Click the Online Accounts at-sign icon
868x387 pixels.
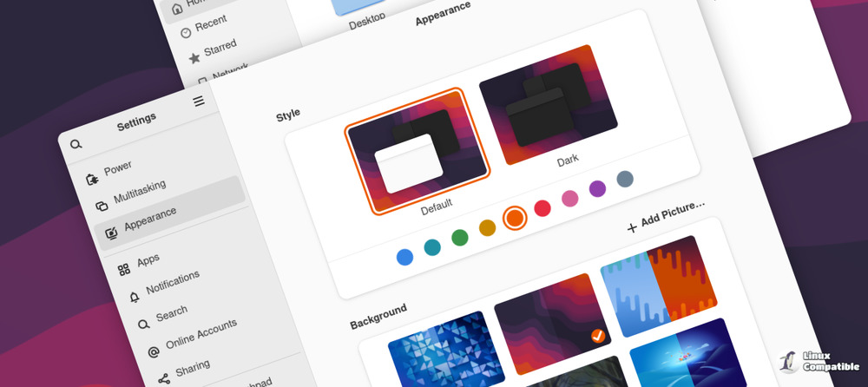(154, 352)
